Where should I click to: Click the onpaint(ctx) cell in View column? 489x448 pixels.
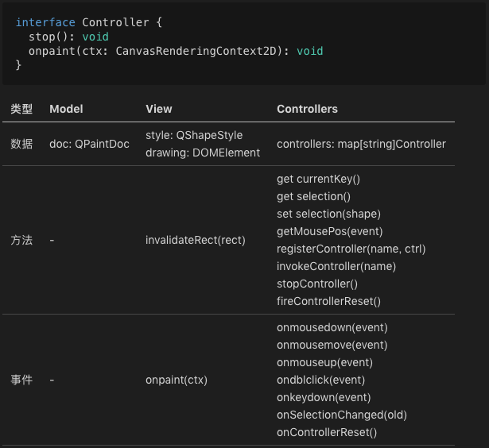pos(177,380)
